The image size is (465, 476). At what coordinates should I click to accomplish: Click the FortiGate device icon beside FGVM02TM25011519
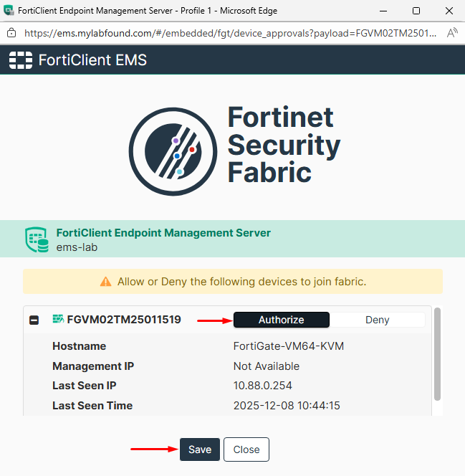[58, 319]
